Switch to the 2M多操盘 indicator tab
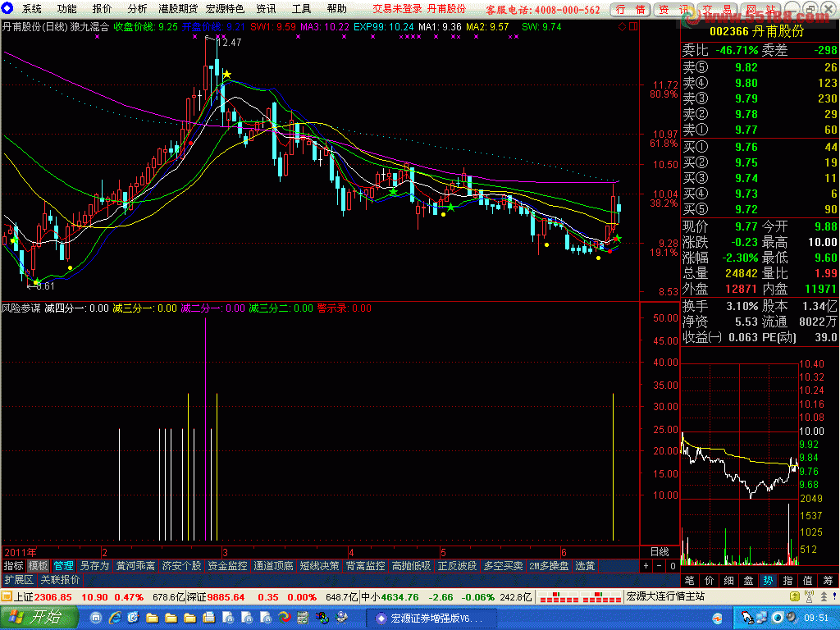 tap(549, 566)
